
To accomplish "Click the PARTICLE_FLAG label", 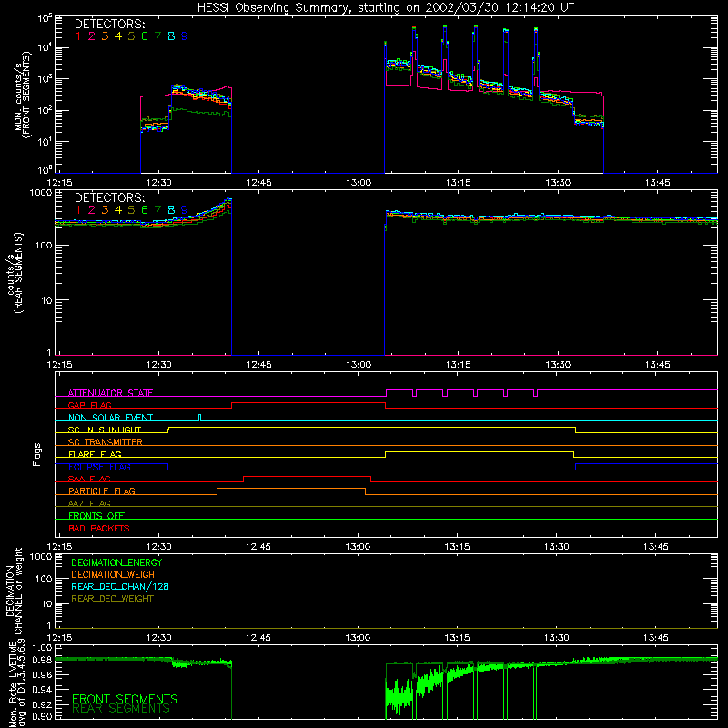I will (x=102, y=491).
